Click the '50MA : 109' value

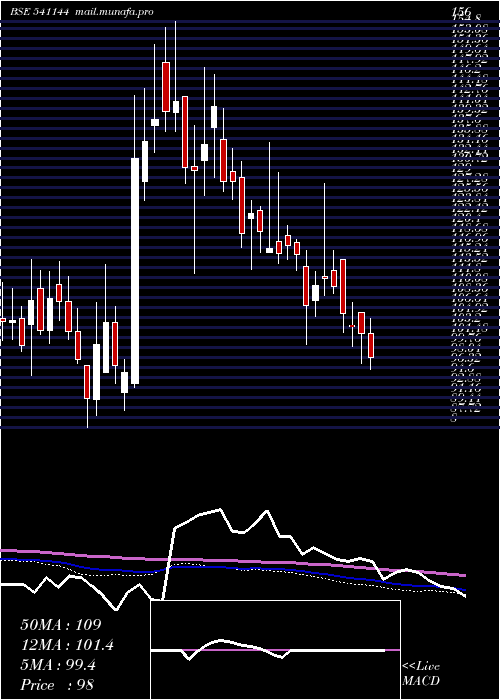(61, 625)
